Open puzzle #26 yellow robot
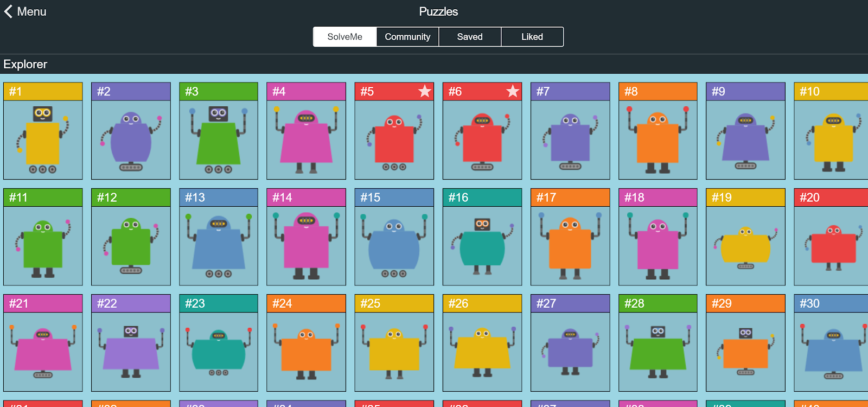Image resolution: width=868 pixels, height=407 pixels. tap(482, 343)
